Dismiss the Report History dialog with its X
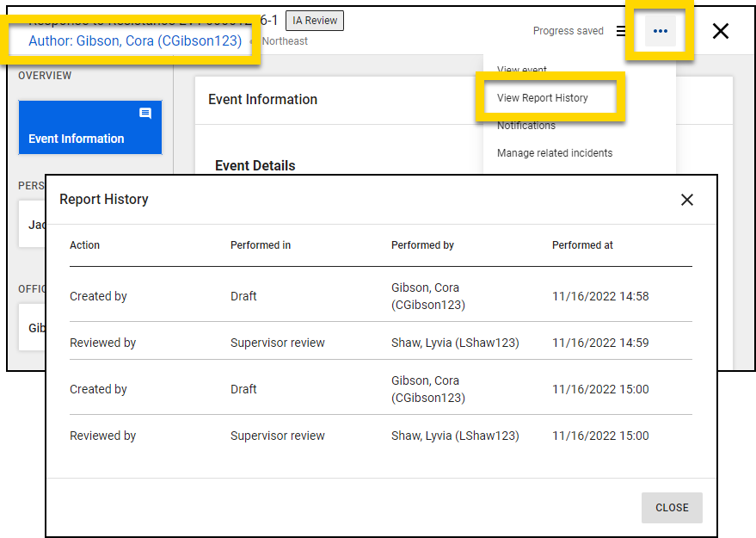This screenshot has height=538, width=756. coord(686,199)
